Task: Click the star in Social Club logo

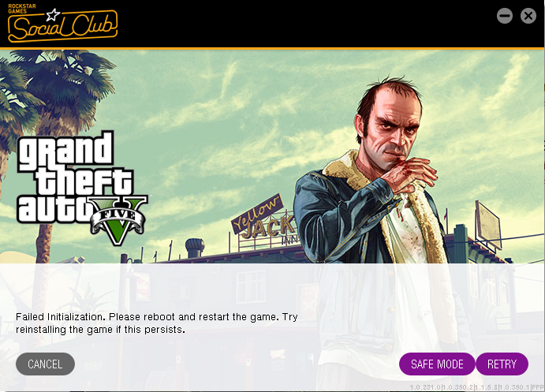Action: point(53,15)
